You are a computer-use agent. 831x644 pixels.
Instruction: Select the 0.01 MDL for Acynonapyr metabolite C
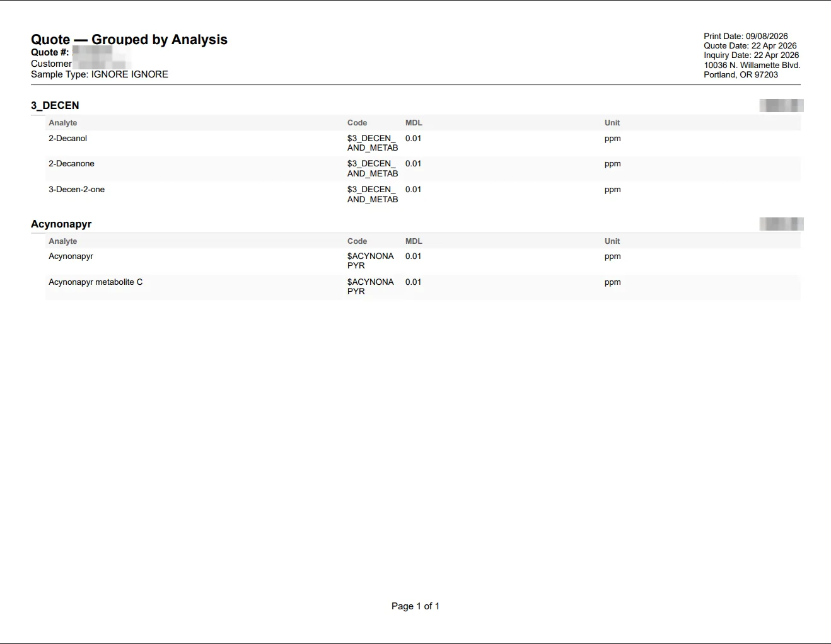pyautogui.click(x=413, y=282)
